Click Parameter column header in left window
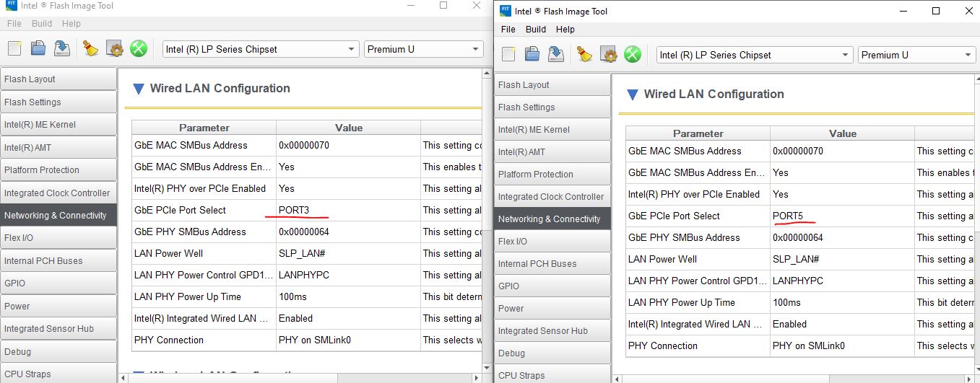Screen dimensions: 980x383 click(x=204, y=128)
